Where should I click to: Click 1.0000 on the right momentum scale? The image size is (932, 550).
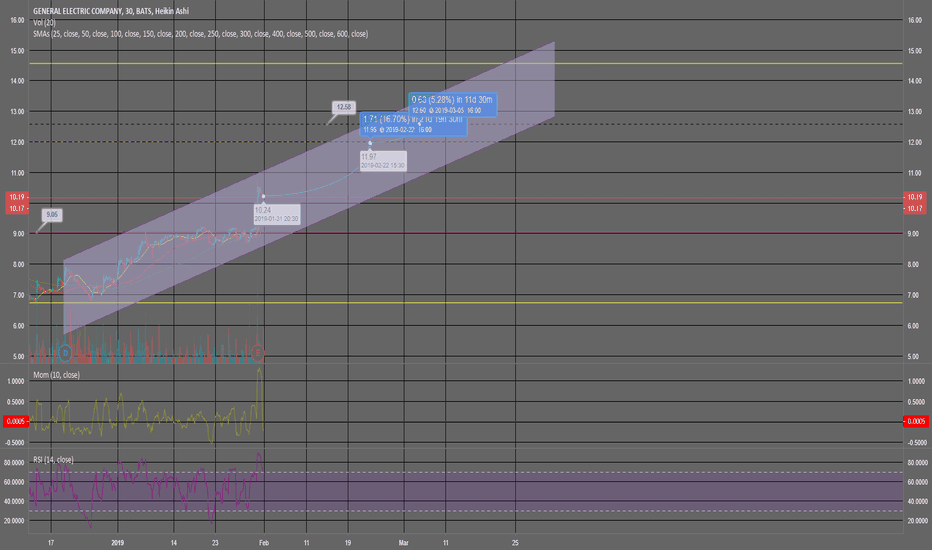pyautogui.click(x=916, y=382)
